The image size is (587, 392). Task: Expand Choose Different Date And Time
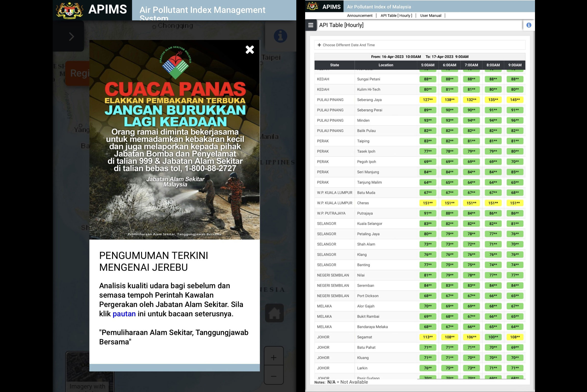(419, 45)
